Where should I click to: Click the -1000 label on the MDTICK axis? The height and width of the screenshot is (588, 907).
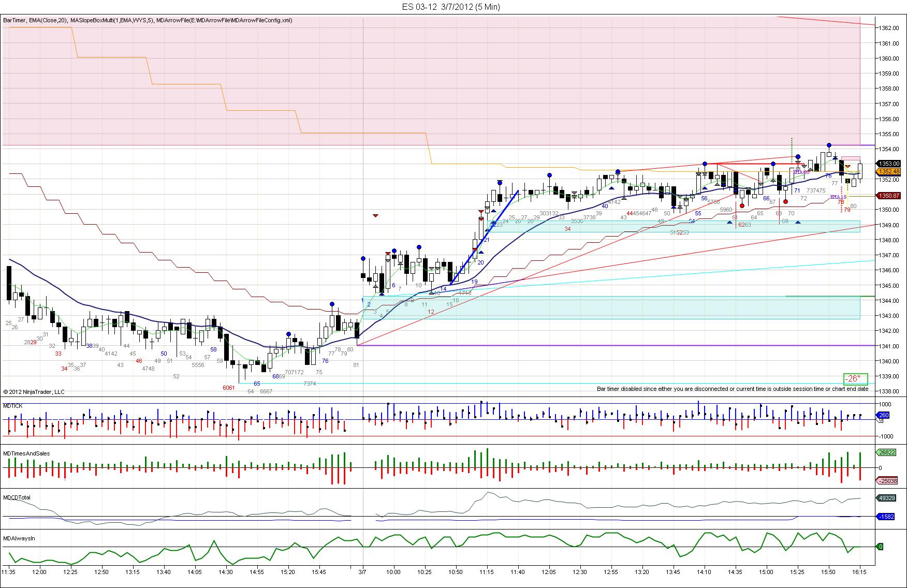(886, 436)
